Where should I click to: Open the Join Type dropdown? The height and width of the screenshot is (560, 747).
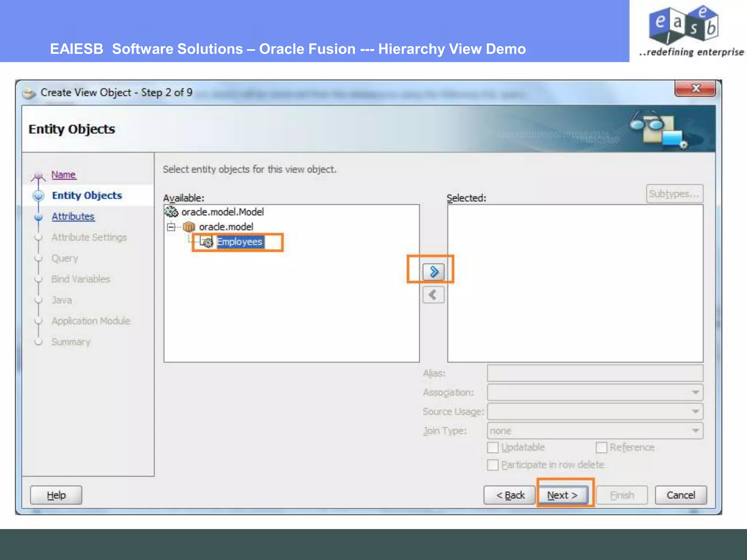point(595,431)
